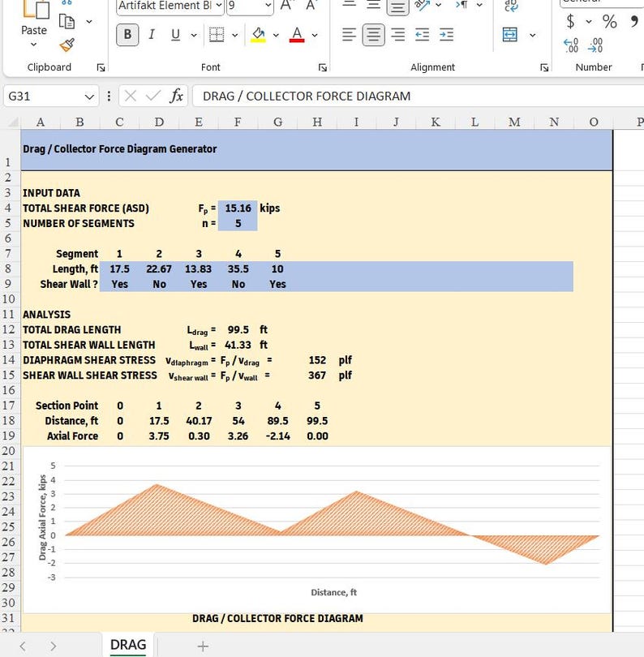Apply italic formatting
Screen dimensions: 644x657
(152, 34)
